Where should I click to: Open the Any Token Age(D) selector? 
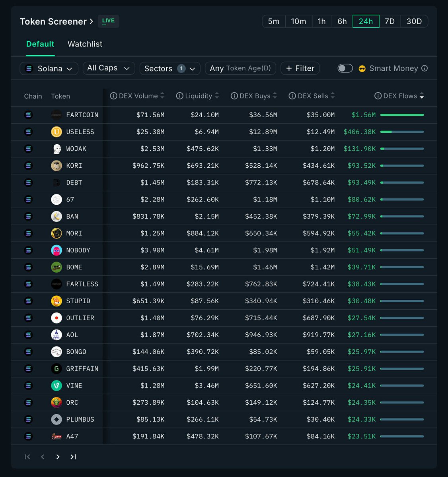point(241,68)
